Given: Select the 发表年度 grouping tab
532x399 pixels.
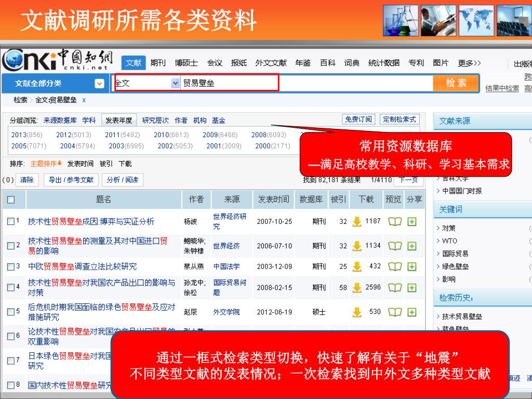Looking at the screenshot, I should [x=119, y=121].
